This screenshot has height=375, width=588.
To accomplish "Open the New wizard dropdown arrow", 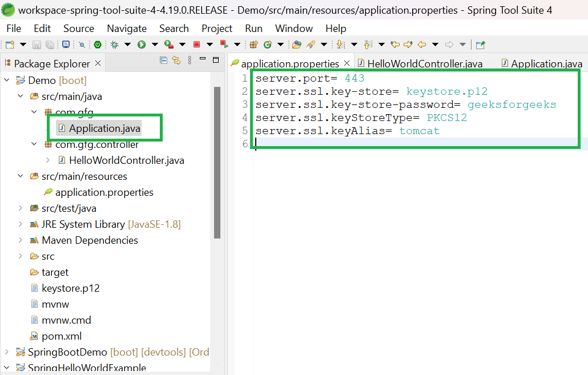I will pyautogui.click(x=23, y=45).
